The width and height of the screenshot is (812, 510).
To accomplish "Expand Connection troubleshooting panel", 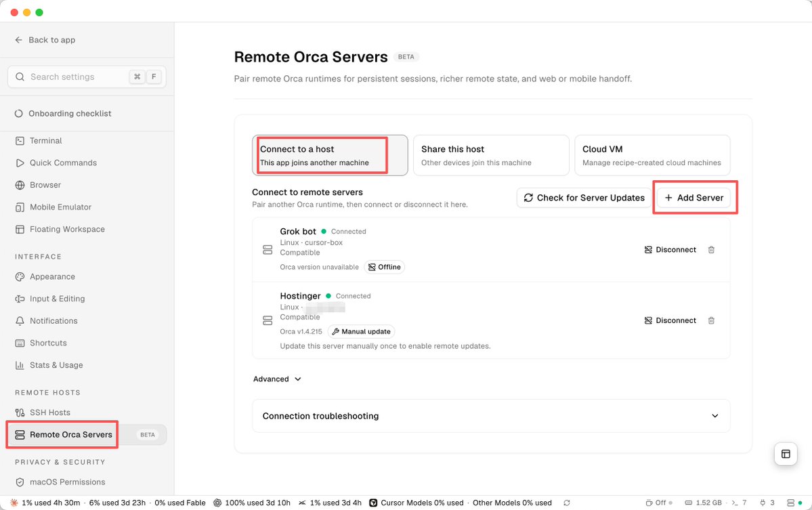I will 491,416.
